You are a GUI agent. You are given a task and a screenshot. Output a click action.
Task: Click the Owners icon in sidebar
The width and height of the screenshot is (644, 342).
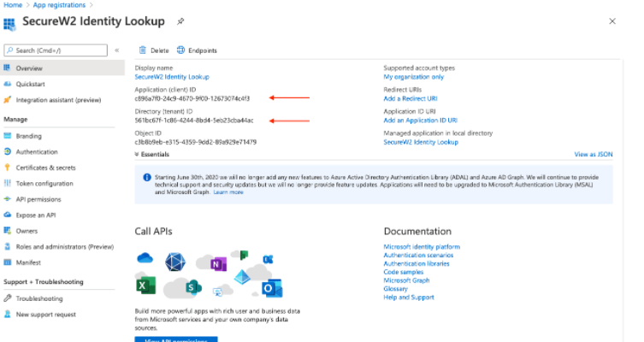(x=7, y=231)
